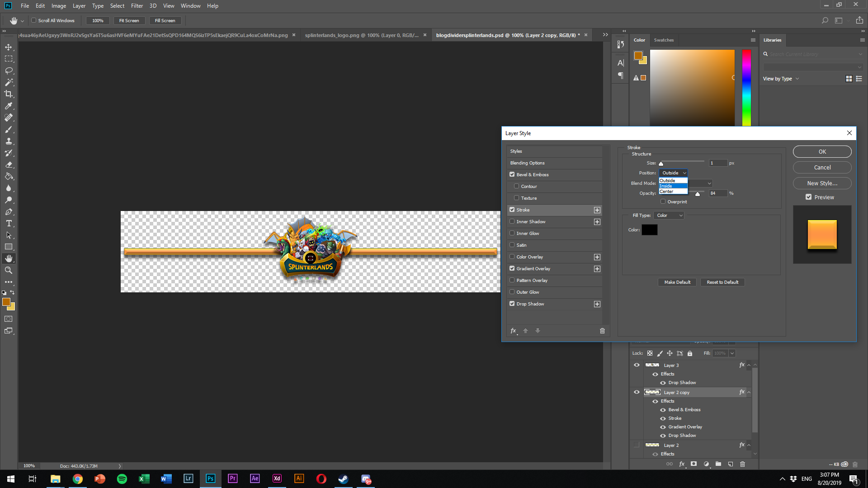This screenshot has width=868, height=488.
Task: Click the Create new layer icon in Layers panel
Action: pos(731,464)
